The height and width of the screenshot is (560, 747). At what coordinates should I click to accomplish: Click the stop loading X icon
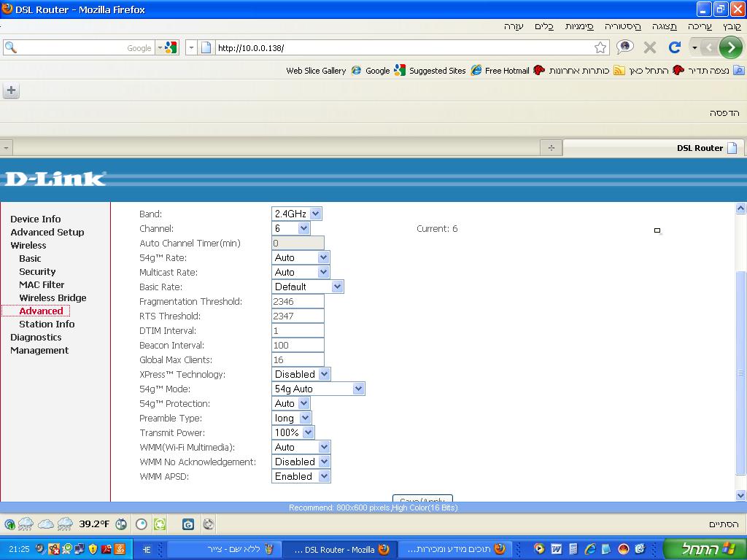[650, 47]
